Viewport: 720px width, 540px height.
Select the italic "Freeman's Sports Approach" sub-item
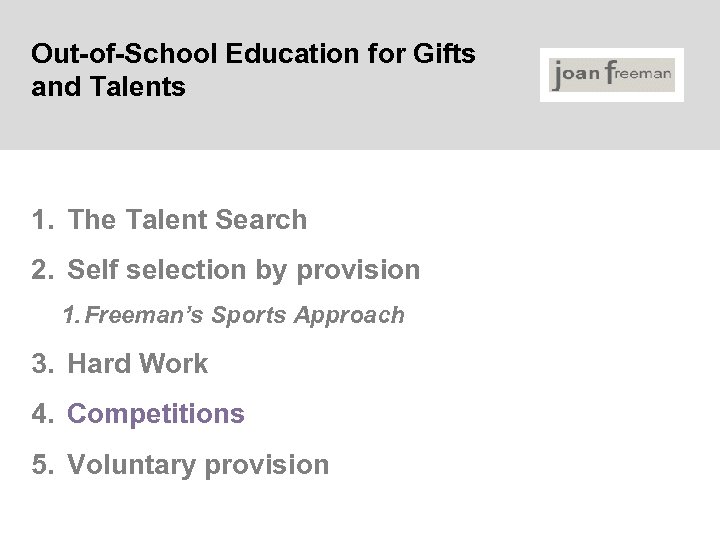(245, 316)
